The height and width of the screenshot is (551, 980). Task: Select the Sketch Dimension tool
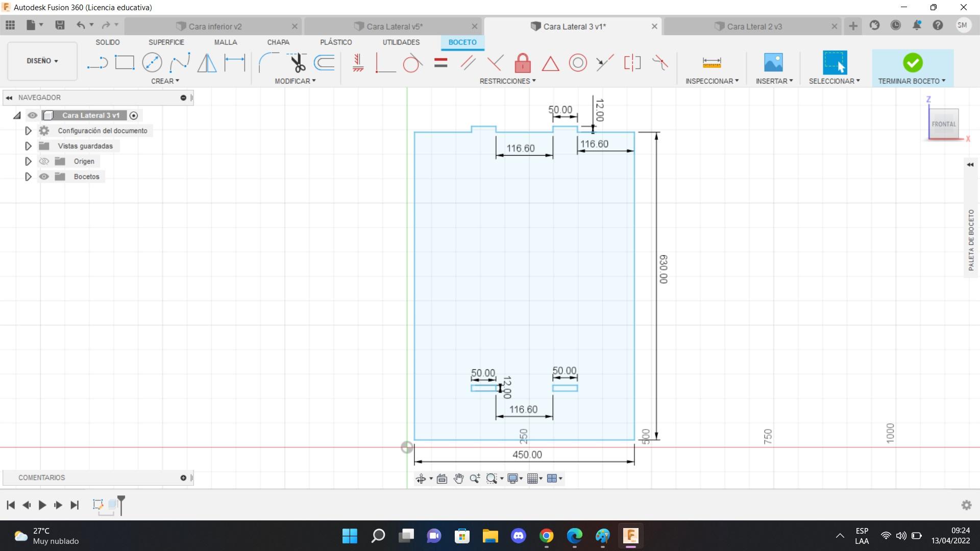(x=235, y=63)
